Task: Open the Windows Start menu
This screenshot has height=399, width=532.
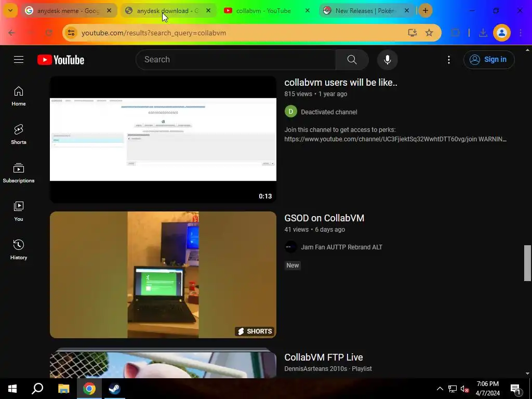Action: (x=12, y=389)
